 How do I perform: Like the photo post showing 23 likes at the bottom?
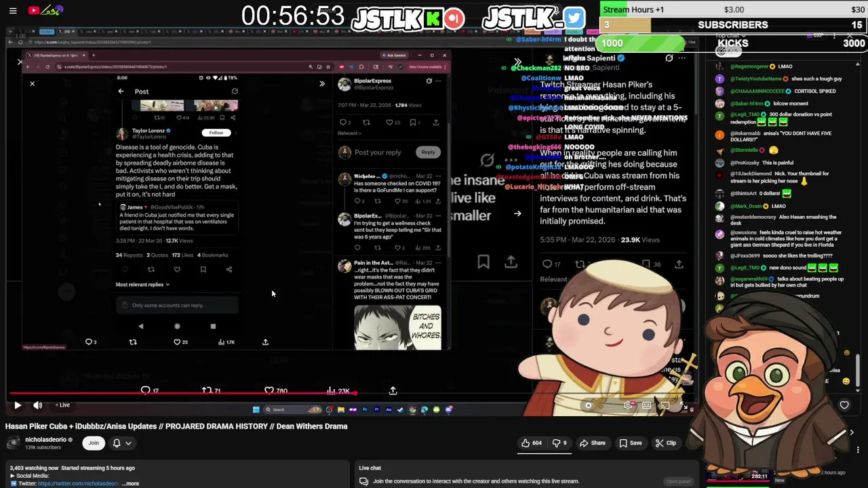tap(180, 342)
